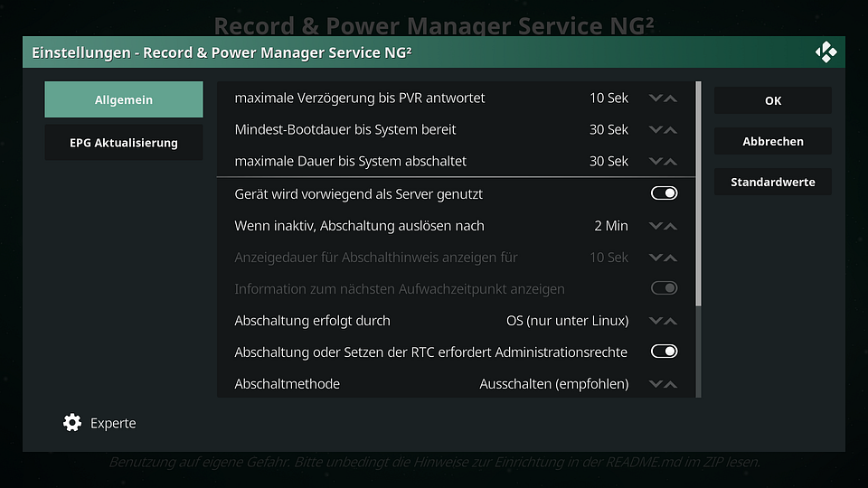Confirm settings with OK button
Image resolution: width=868 pixels, height=488 pixels.
pos(773,100)
